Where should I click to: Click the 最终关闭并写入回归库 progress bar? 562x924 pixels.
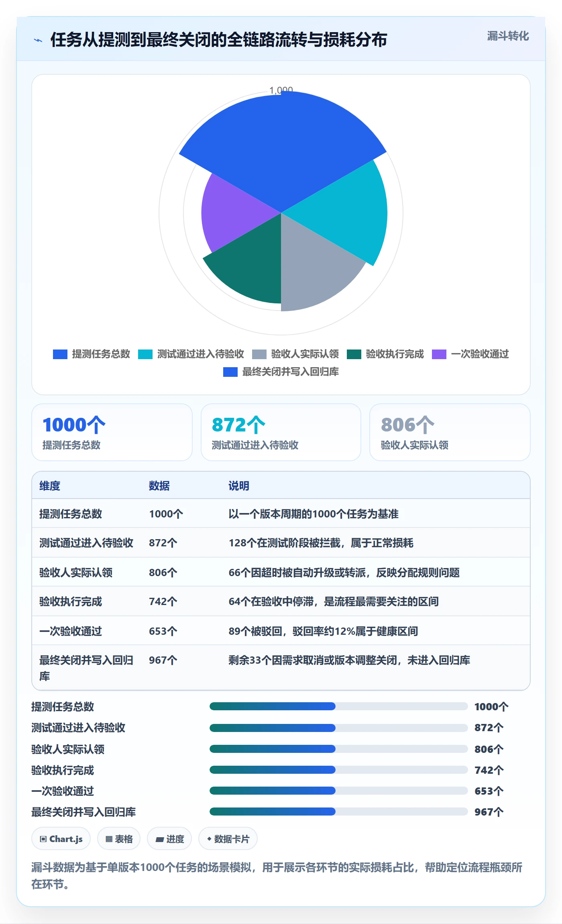click(339, 812)
